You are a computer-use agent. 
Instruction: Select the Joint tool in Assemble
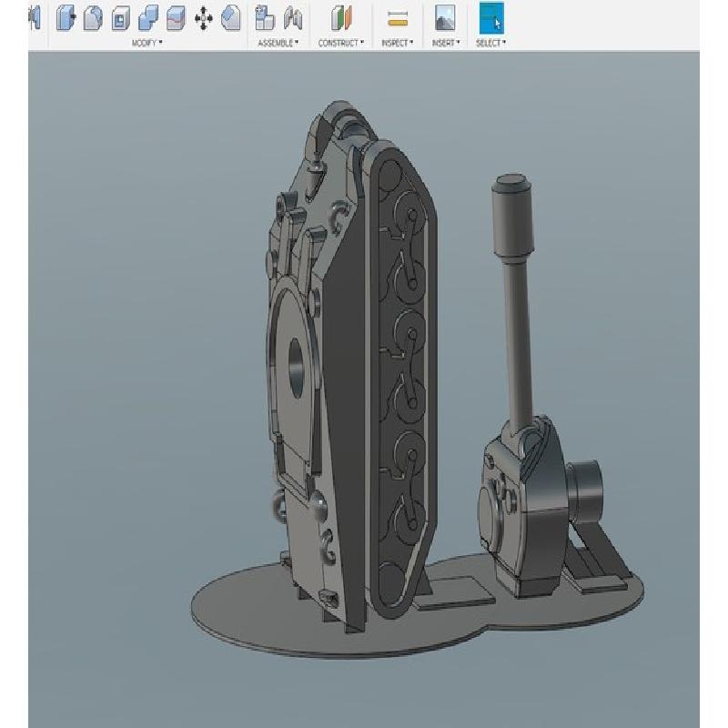pos(293,18)
